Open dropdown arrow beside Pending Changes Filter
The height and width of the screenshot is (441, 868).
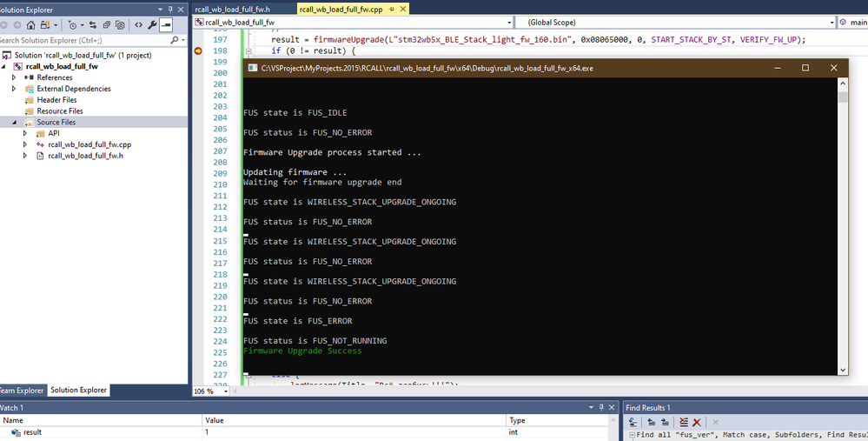tap(82, 25)
